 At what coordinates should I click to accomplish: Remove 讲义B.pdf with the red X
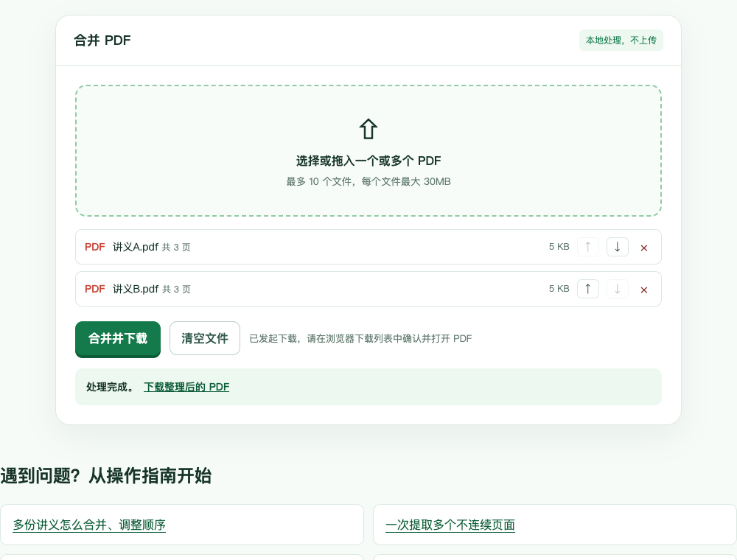tap(644, 290)
